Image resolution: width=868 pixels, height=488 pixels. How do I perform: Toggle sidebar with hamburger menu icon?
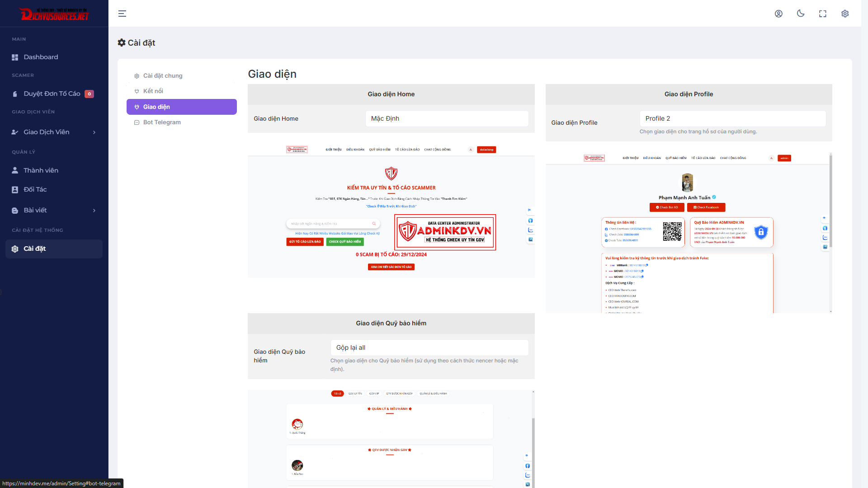point(122,14)
